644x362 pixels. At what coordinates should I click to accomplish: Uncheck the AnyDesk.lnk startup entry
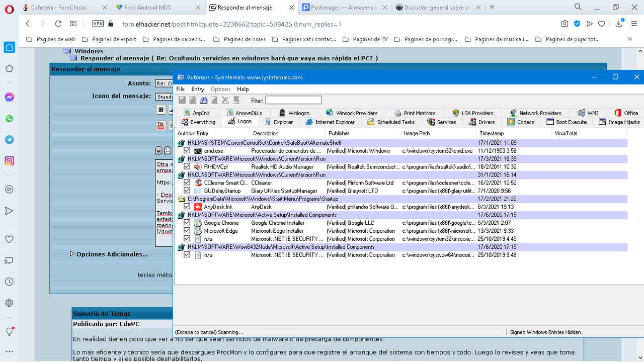187,207
